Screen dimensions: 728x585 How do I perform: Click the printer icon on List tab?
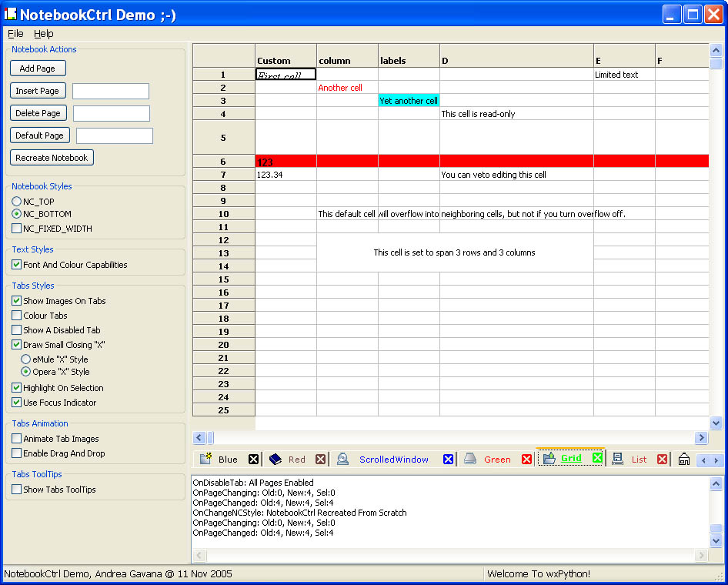coord(617,460)
